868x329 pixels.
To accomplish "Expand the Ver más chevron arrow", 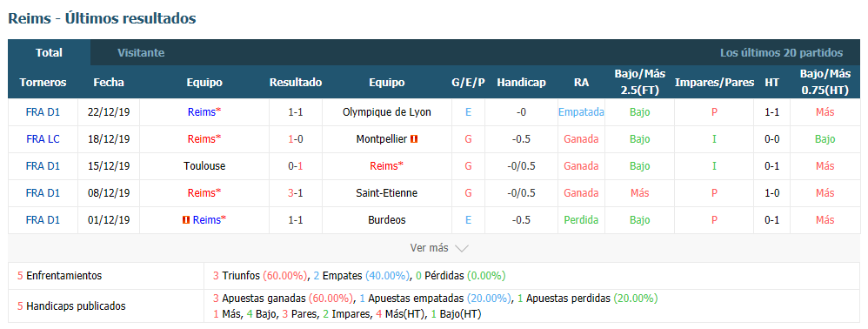I will (x=462, y=248).
